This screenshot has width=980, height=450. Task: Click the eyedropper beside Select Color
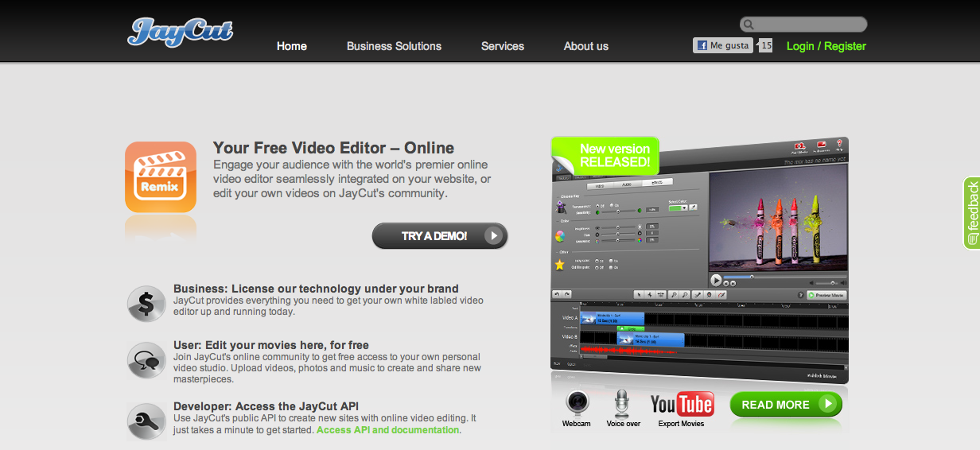tap(693, 208)
